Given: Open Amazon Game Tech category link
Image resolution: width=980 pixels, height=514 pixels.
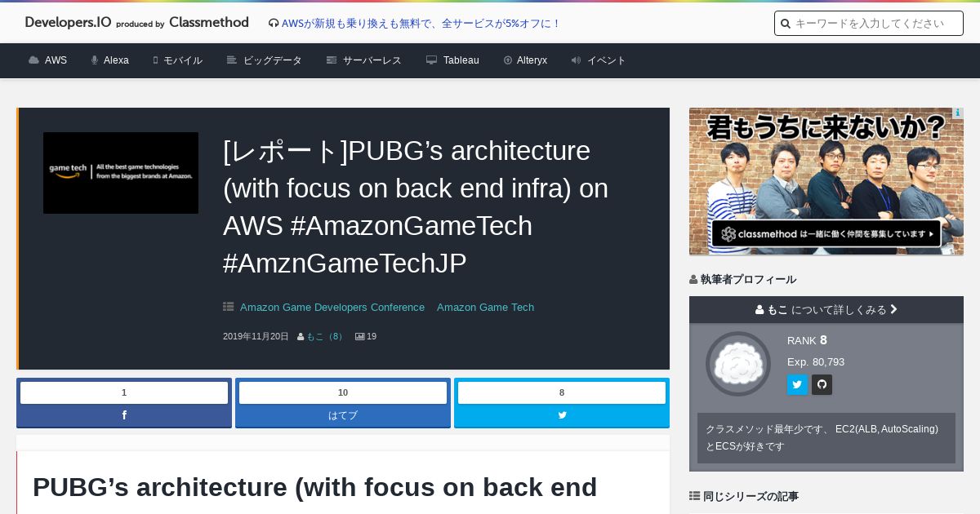Looking at the screenshot, I should (485, 308).
